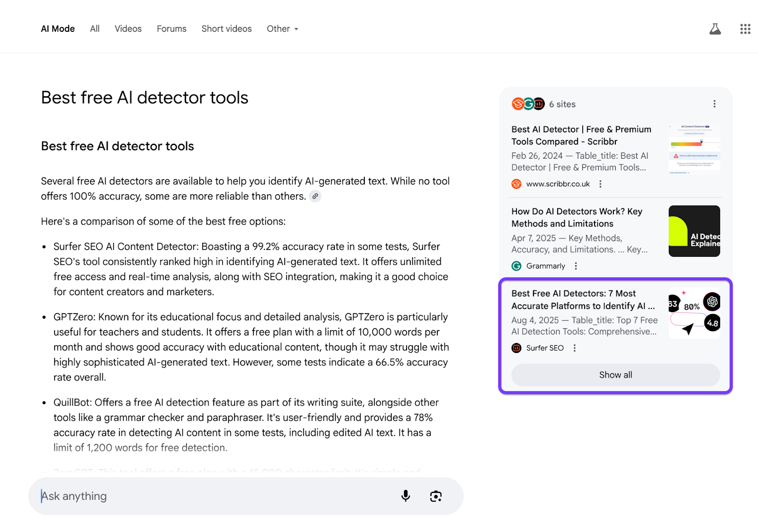Screen dimensions: 758x532
Task: Click the microphone voice search icon
Action: point(406,496)
